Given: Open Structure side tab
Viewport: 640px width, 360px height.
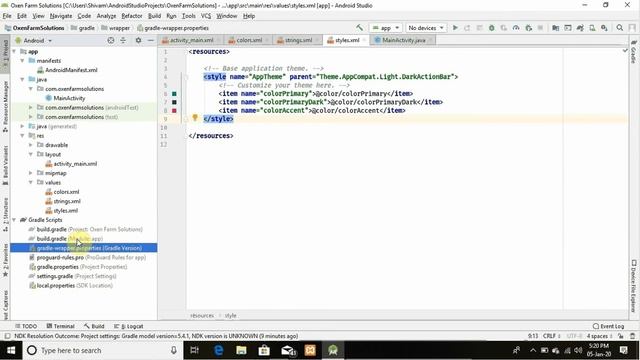Looking at the screenshot, I should point(5,215).
